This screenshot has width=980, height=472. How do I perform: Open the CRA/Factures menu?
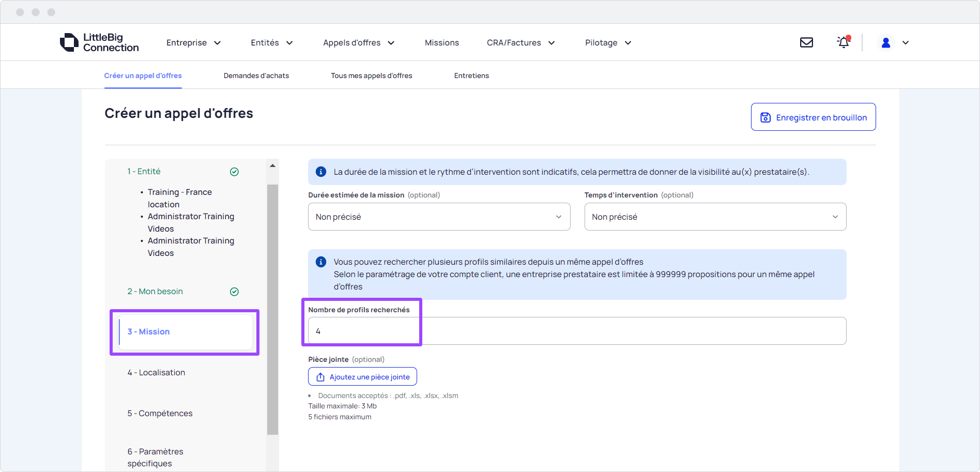click(x=521, y=42)
